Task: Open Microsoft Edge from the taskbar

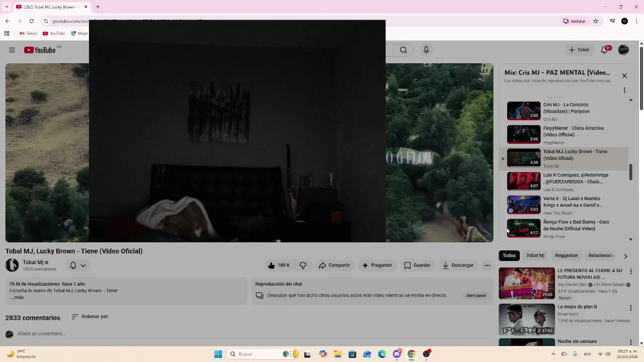Action: tap(382, 354)
